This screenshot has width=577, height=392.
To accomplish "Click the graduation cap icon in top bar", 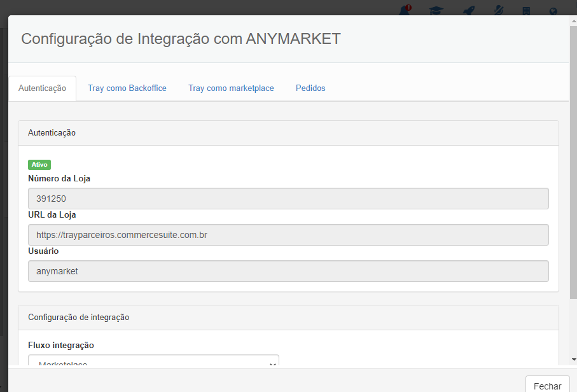I will pos(436,11).
